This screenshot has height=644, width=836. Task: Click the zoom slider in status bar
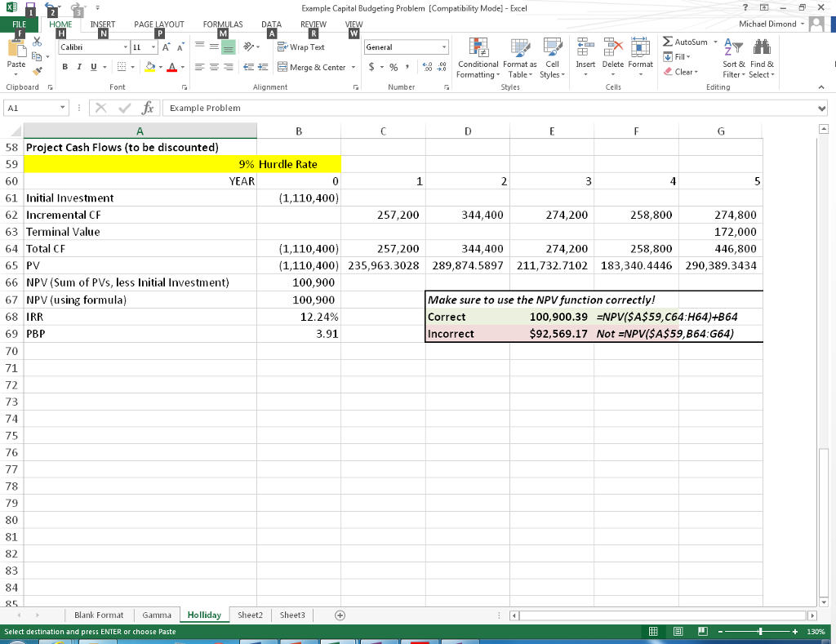pos(761,632)
